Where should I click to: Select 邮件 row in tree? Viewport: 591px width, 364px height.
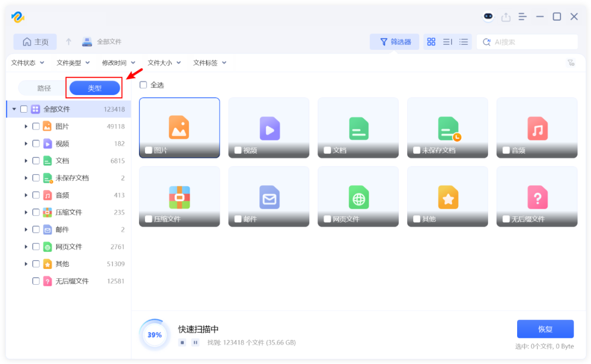click(68, 230)
